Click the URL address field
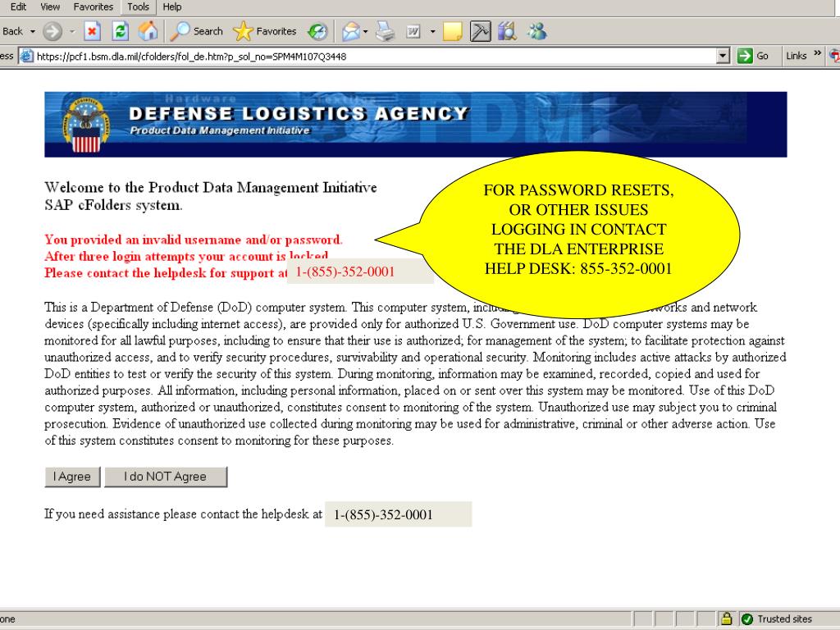Screen dimensions: 840x630 tap(375, 57)
